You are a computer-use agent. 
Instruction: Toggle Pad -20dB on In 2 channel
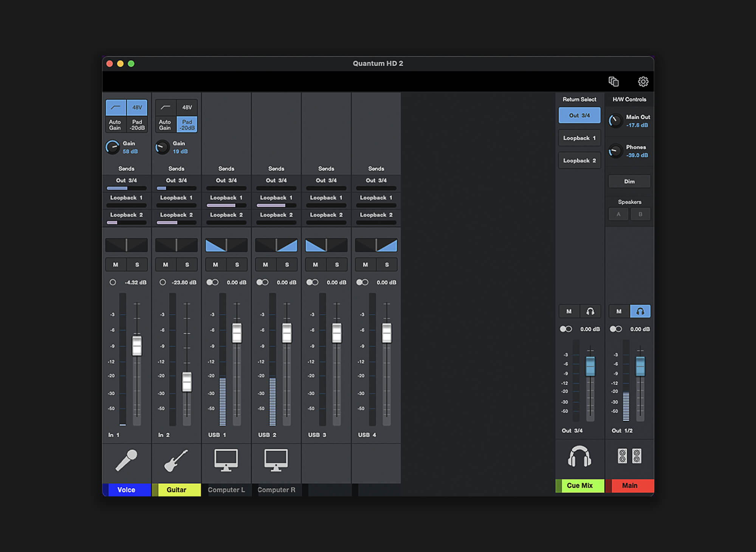(x=187, y=125)
